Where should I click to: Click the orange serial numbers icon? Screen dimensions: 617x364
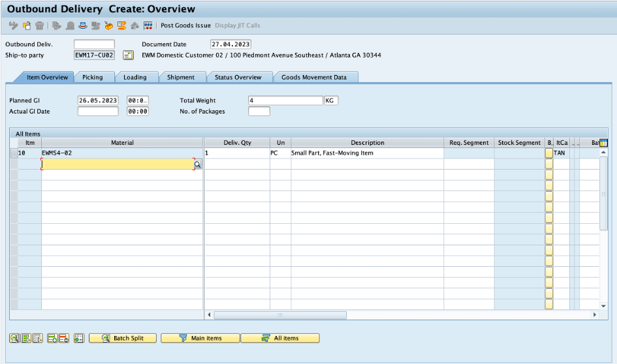click(121, 25)
